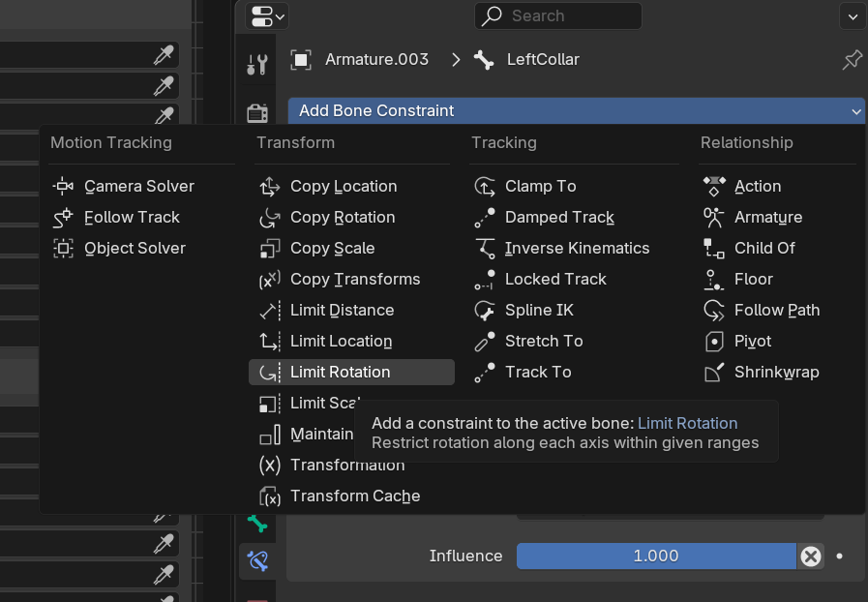
Task: Adjust the Influence slider
Action: click(656, 557)
